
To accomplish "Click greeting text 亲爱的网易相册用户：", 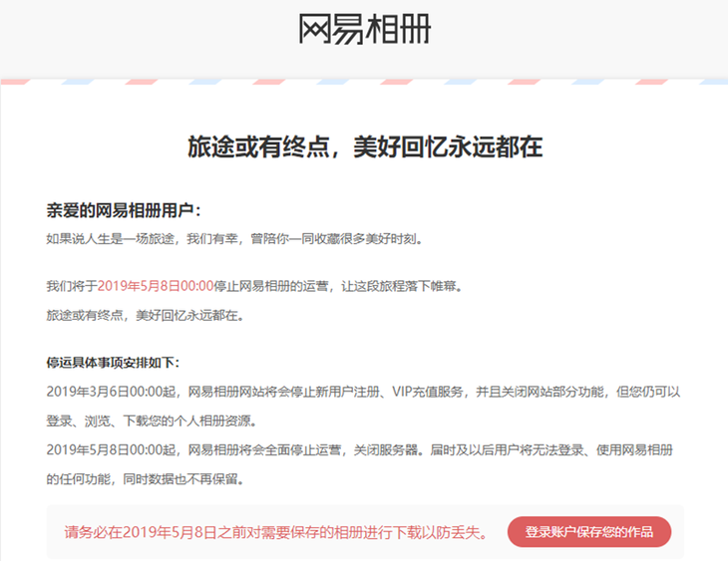I will click(124, 210).
